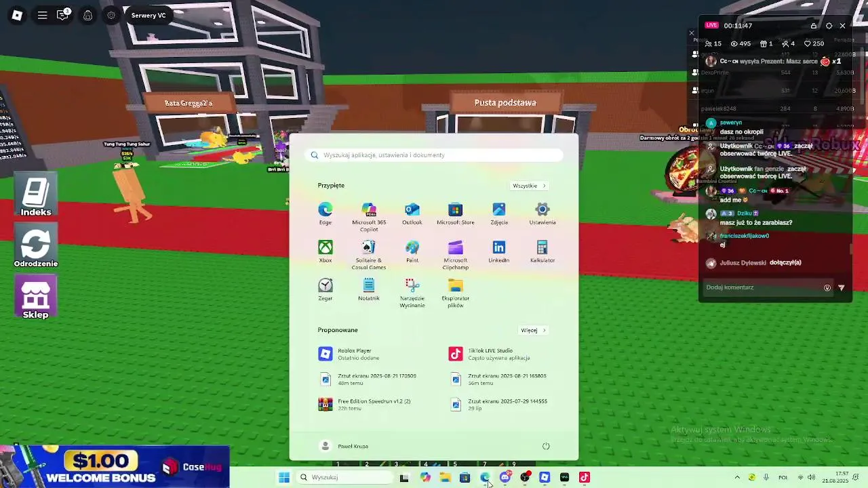This screenshot has width=868, height=488.
Task: Click the gift count icon on overlay
Action: coord(764,43)
